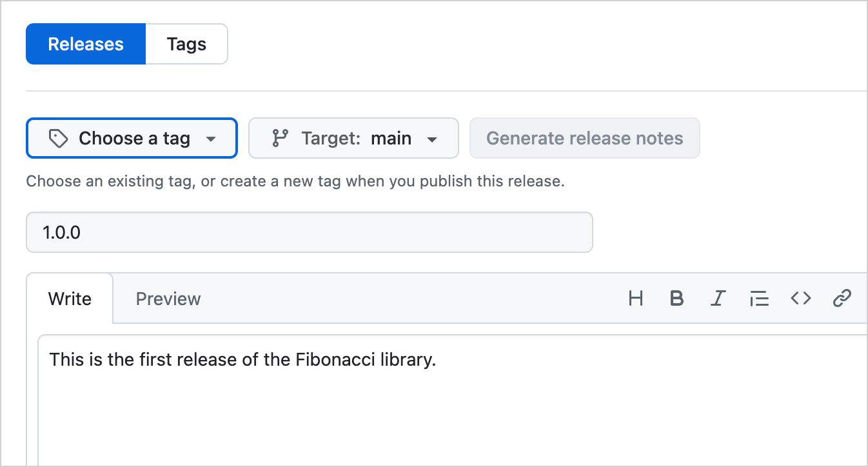Click Generate release notes

tap(584, 137)
